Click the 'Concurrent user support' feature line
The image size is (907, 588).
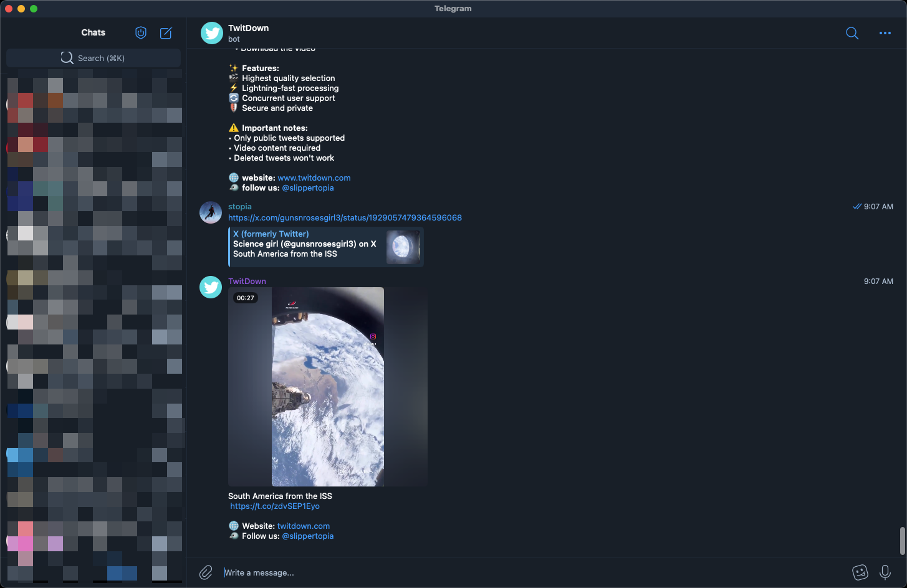(x=282, y=98)
